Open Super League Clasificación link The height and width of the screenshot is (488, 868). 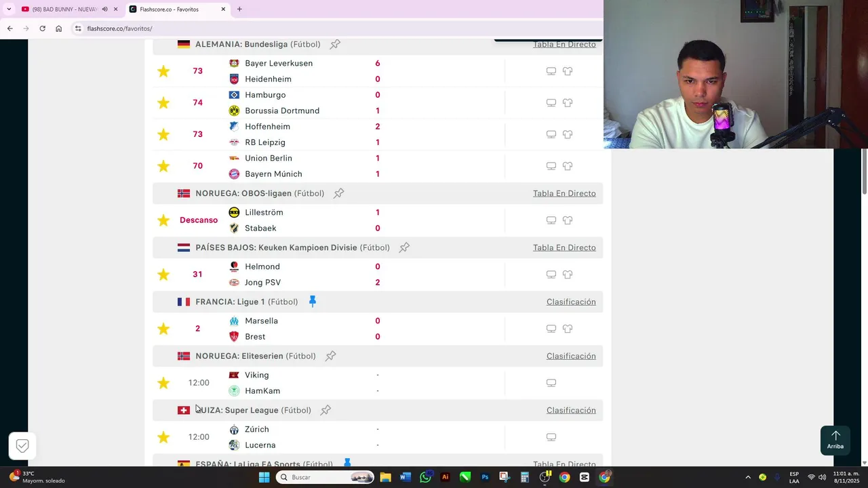pos(571,410)
